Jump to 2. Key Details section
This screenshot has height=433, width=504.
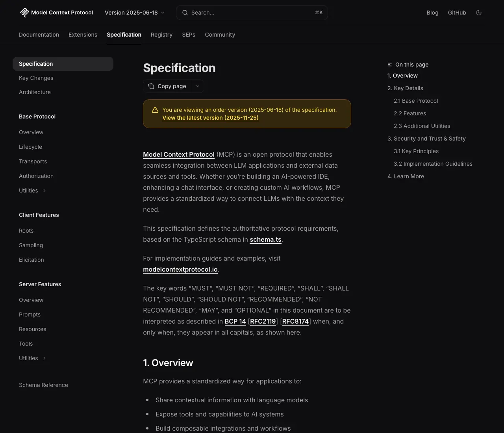[x=405, y=88]
